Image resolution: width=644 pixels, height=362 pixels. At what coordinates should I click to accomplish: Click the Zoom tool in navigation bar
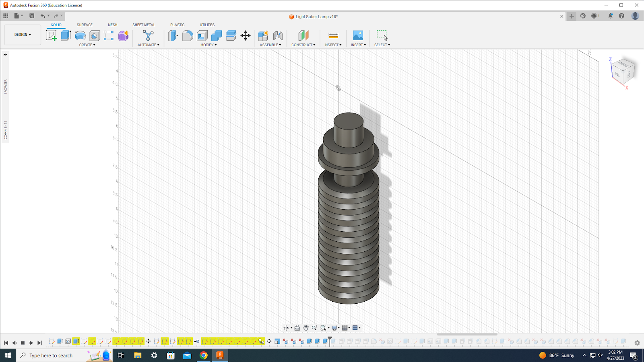(314, 328)
